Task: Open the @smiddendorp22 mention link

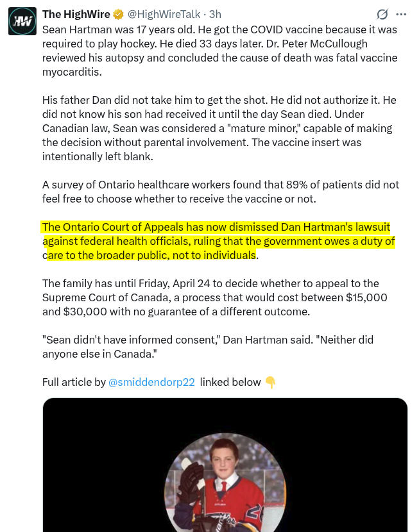Action: 152,382
